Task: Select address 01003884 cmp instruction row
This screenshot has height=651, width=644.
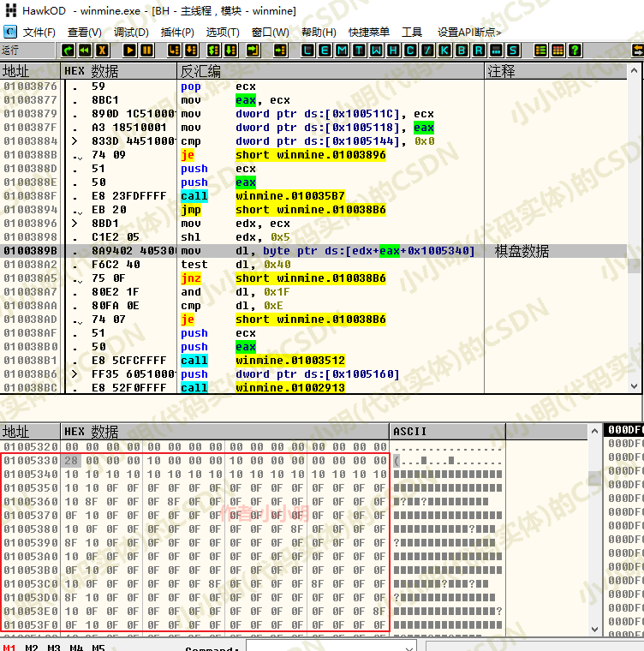Action: tap(313, 141)
